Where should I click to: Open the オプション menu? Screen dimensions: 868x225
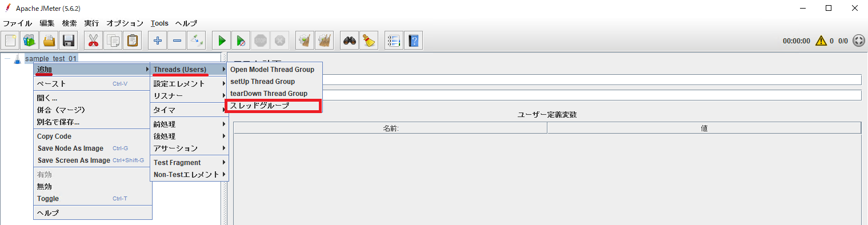pyautogui.click(x=125, y=23)
